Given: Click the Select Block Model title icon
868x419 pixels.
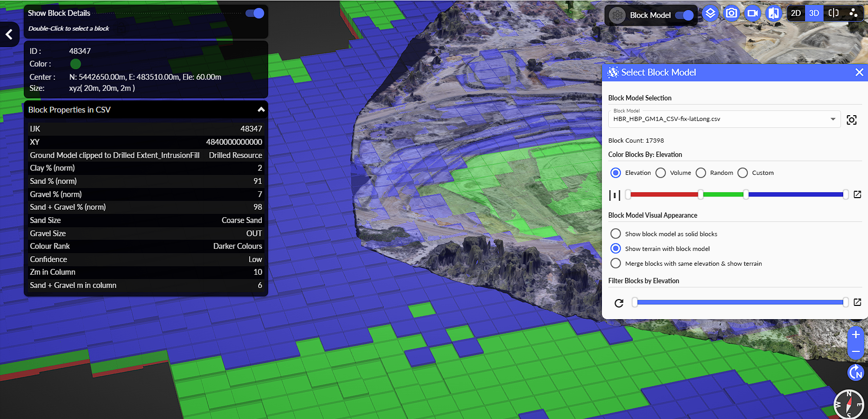Looking at the screenshot, I should click(613, 72).
